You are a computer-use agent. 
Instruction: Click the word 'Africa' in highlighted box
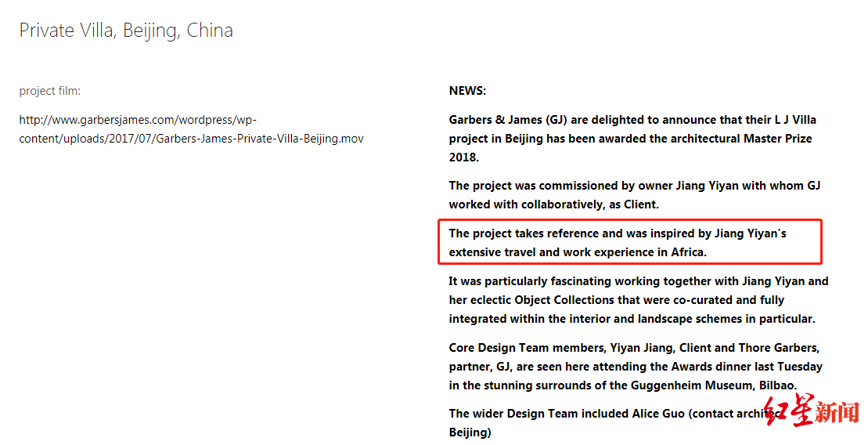click(687, 252)
